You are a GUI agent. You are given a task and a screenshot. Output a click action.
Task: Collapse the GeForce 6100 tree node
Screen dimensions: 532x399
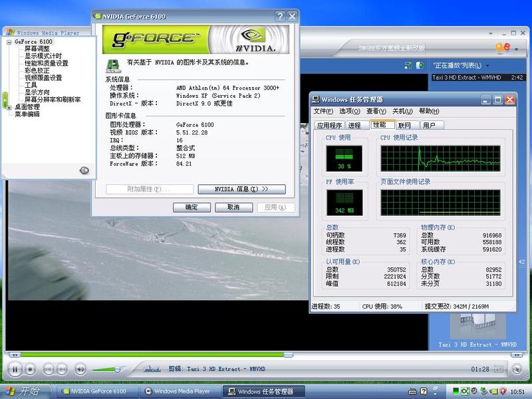point(9,42)
